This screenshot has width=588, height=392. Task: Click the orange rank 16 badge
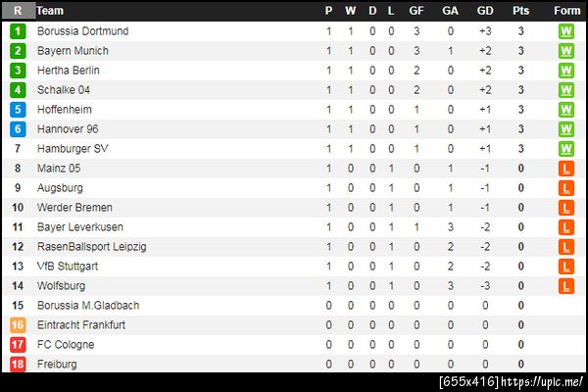click(18, 325)
